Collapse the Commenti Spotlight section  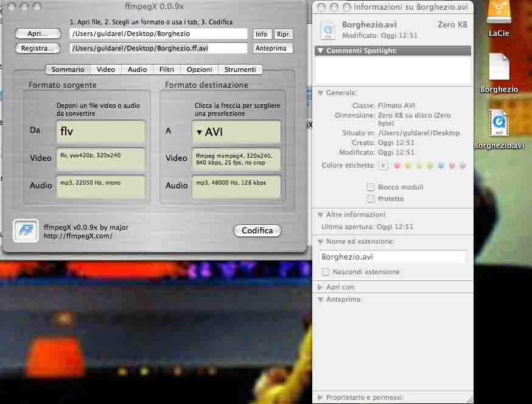pyautogui.click(x=320, y=51)
